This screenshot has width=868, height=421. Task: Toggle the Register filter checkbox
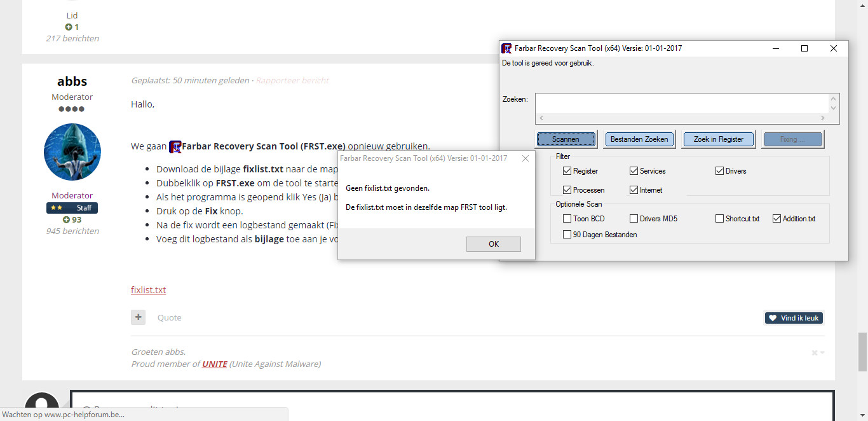(567, 171)
